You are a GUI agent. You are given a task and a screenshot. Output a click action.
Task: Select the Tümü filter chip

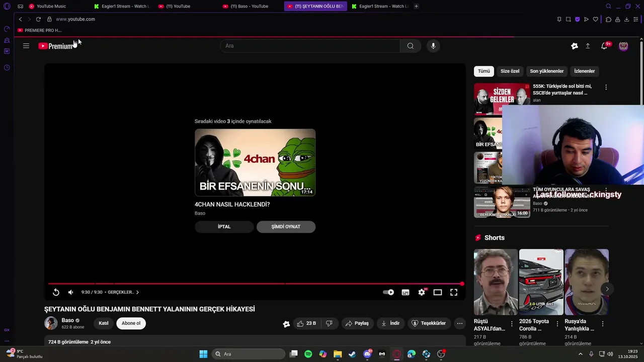(484, 71)
